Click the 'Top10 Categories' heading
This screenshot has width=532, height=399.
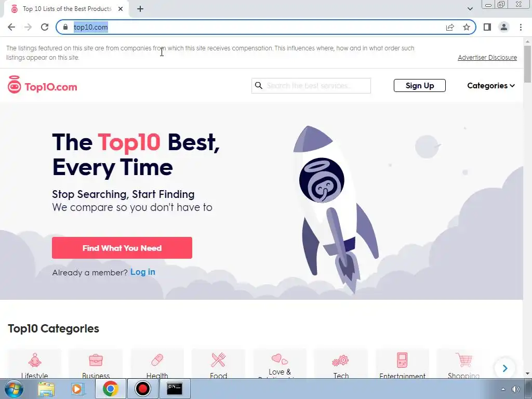coord(54,328)
